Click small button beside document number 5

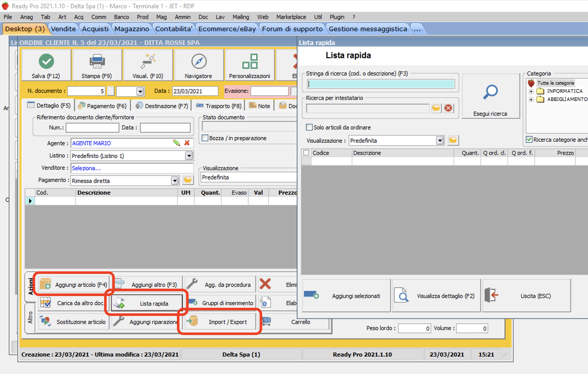click(x=111, y=91)
